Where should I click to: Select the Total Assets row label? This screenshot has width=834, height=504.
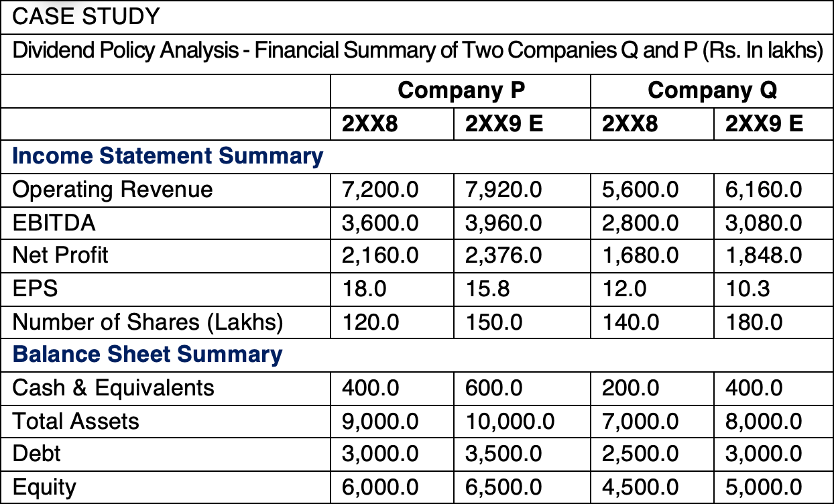coord(76,421)
